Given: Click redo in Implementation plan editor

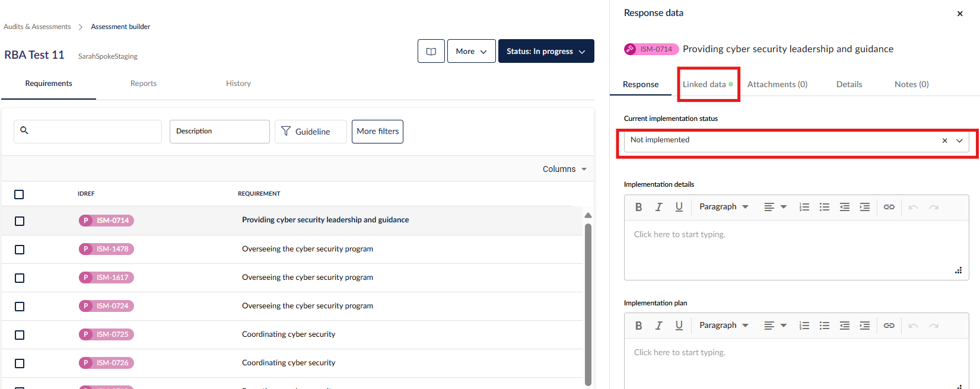Looking at the screenshot, I should point(934,326).
